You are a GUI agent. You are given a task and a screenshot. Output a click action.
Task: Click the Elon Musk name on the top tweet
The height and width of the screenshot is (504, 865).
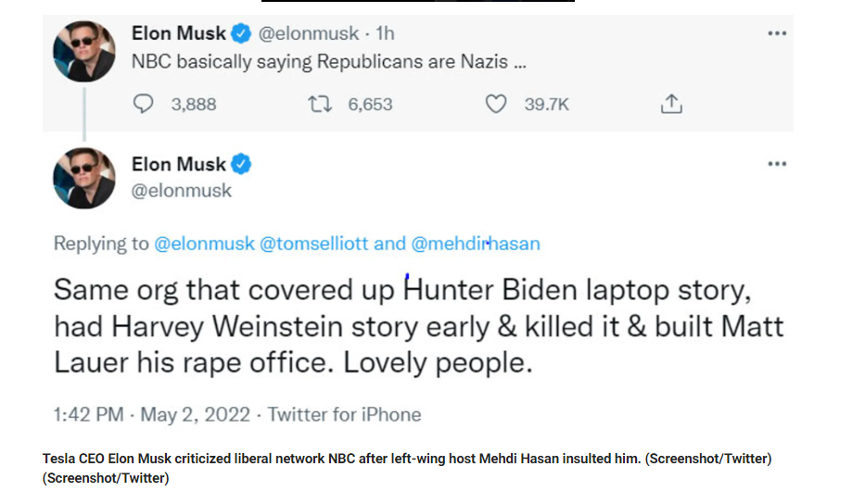179,34
